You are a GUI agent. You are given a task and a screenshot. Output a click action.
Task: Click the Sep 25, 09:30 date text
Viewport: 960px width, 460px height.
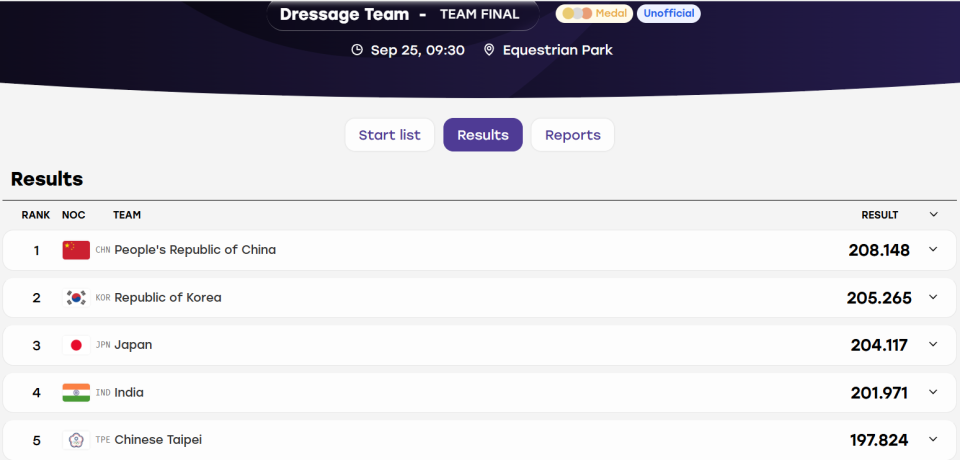(x=418, y=50)
